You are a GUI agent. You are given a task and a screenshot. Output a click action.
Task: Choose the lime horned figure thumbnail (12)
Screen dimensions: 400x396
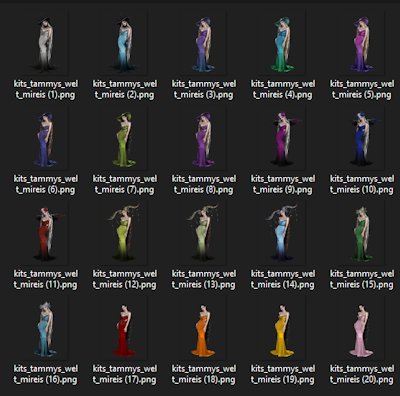tap(125, 233)
